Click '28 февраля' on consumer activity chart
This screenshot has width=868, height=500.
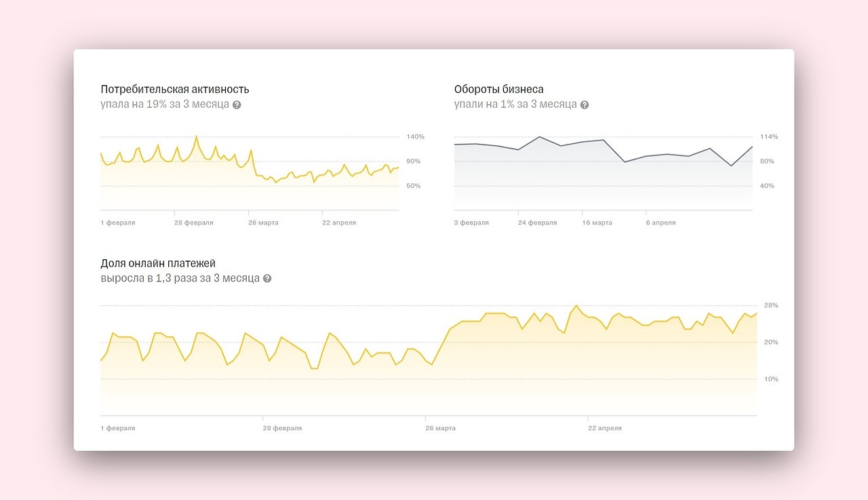(x=194, y=223)
